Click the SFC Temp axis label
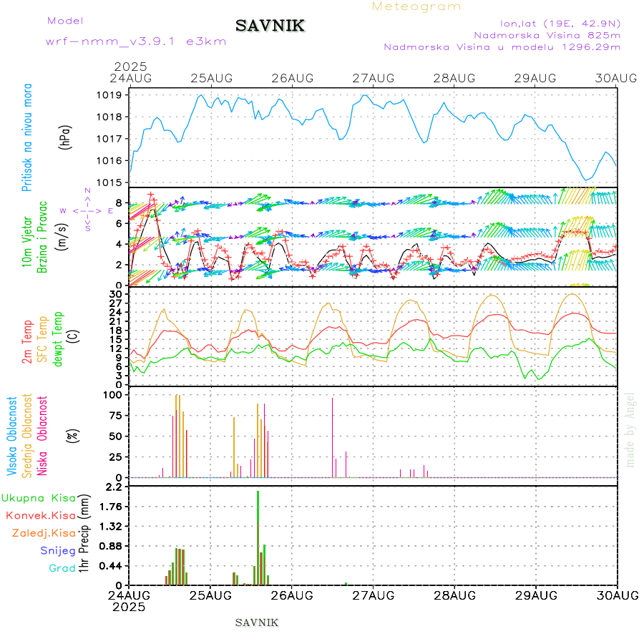644x644 pixels. (x=42, y=337)
